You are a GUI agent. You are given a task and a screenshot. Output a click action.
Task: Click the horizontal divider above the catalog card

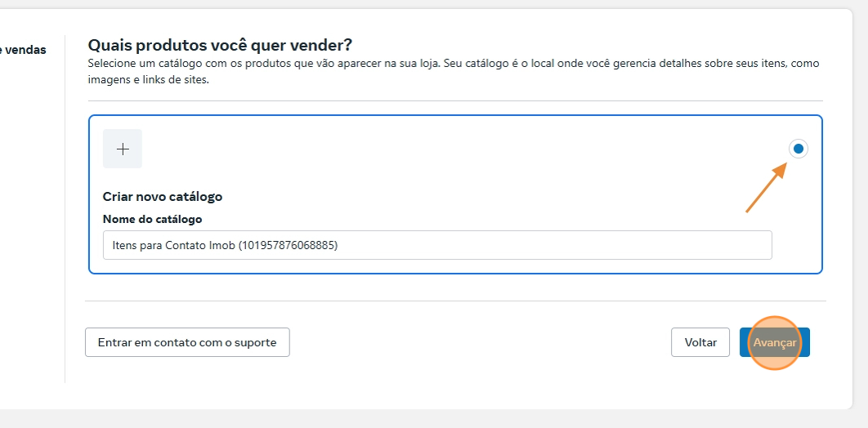[455, 101]
